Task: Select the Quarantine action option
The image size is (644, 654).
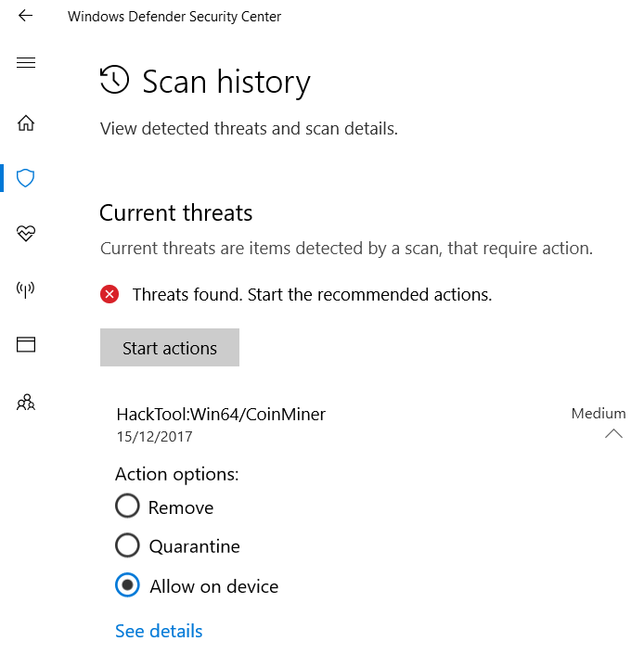Action: (127, 545)
